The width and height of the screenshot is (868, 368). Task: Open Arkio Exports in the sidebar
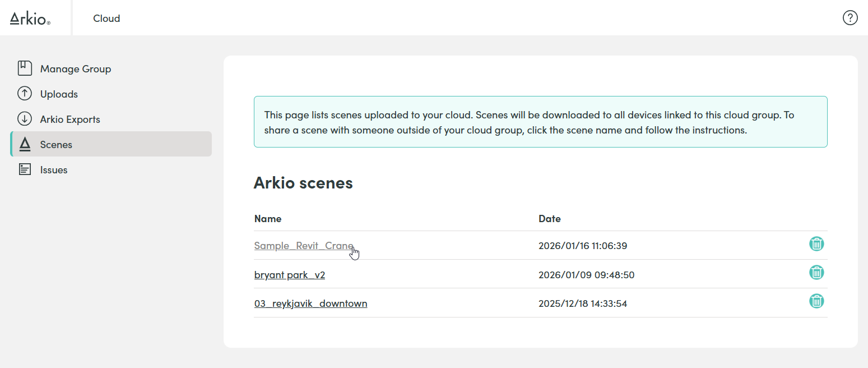pos(111,119)
